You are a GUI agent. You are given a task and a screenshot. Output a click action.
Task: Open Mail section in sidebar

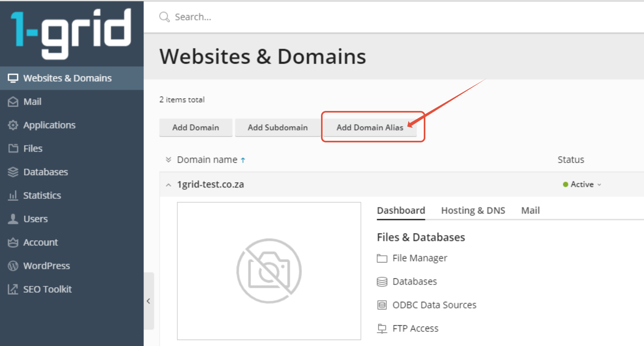coord(72,102)
